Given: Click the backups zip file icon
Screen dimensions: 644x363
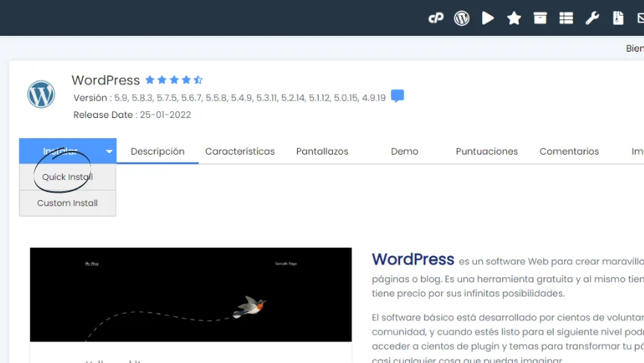Looking at the screenshot, I should click(x=618, y=18).
